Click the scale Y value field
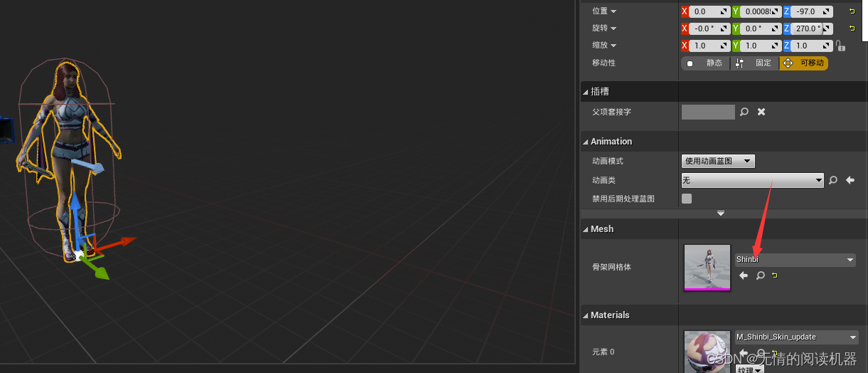Image resolution: width=868 pixels, height=373 pixels. [x=761, y=46]
